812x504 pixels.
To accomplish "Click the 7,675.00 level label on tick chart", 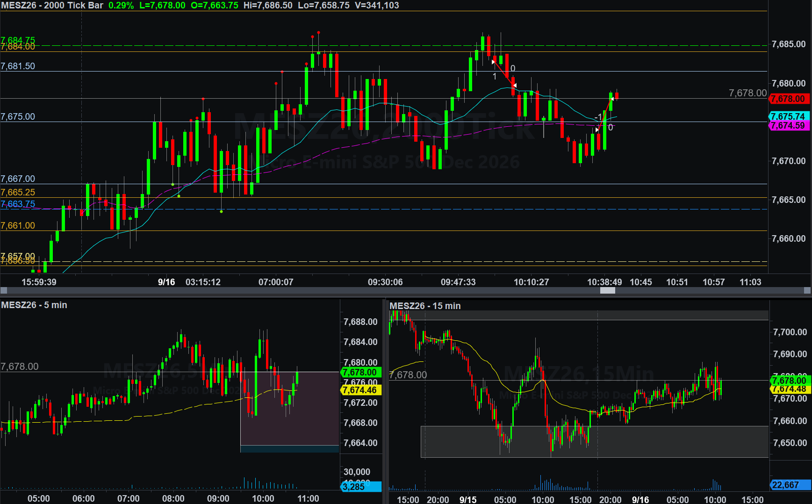I will (18, 116).
